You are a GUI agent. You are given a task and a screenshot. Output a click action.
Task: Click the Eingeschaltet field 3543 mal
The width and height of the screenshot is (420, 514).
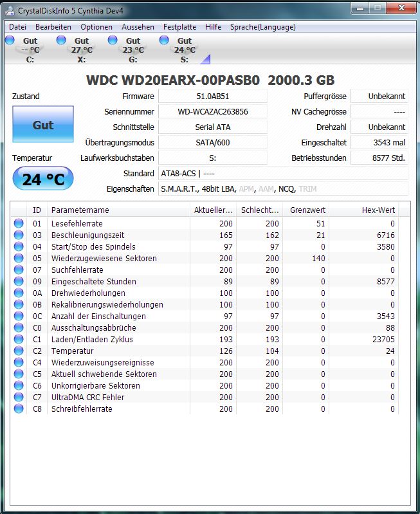(379, 143)
